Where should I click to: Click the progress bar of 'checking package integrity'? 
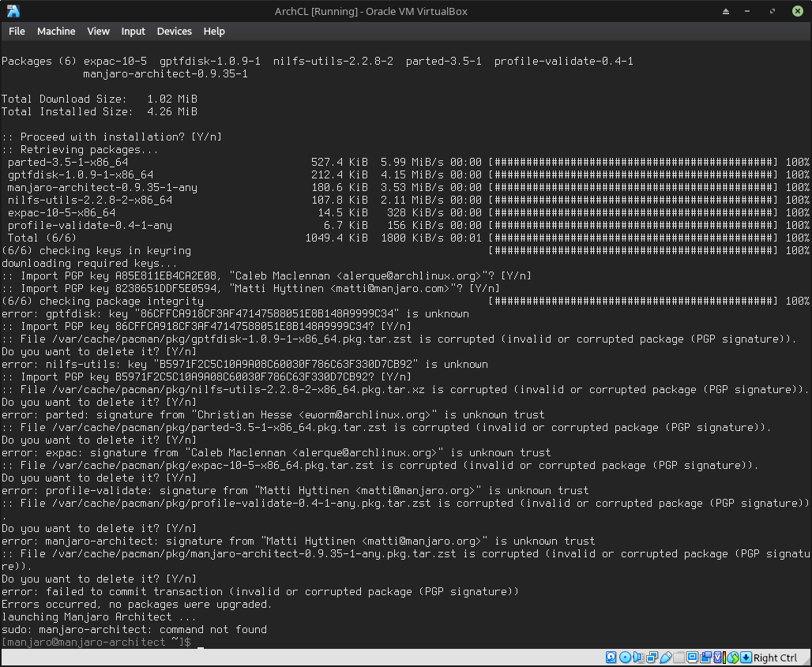[633, 302]
